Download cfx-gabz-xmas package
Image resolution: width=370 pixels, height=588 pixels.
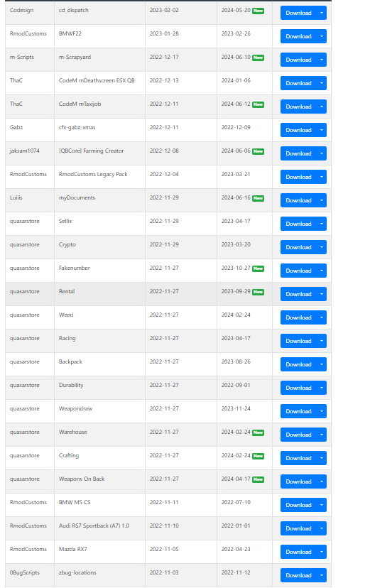[298, 130]
